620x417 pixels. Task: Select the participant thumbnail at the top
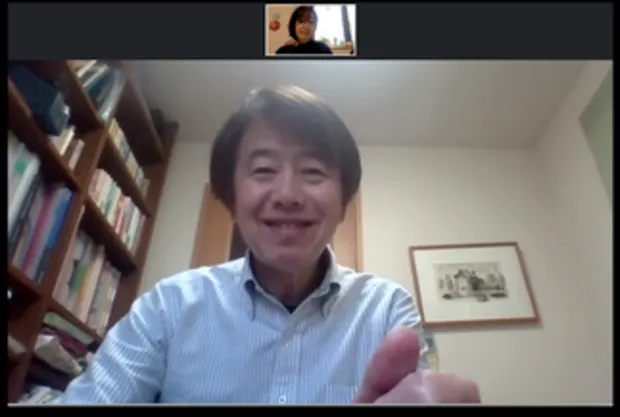pyautogui.click(x=310, y=30)
